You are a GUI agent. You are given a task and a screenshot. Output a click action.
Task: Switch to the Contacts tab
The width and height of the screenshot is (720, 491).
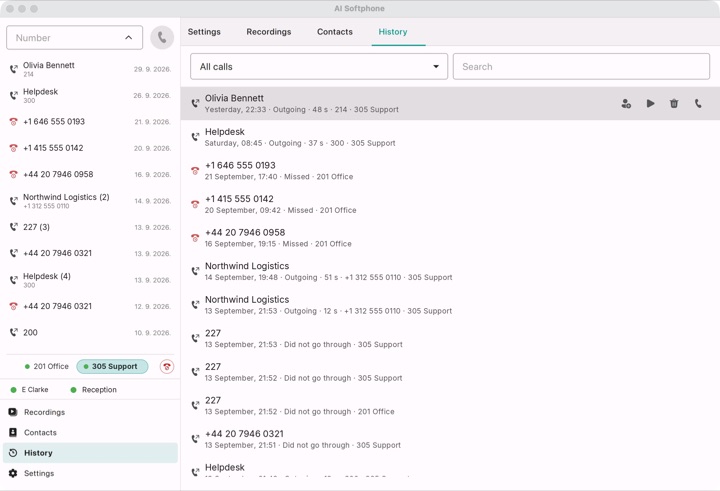click(x=335, y=32)
